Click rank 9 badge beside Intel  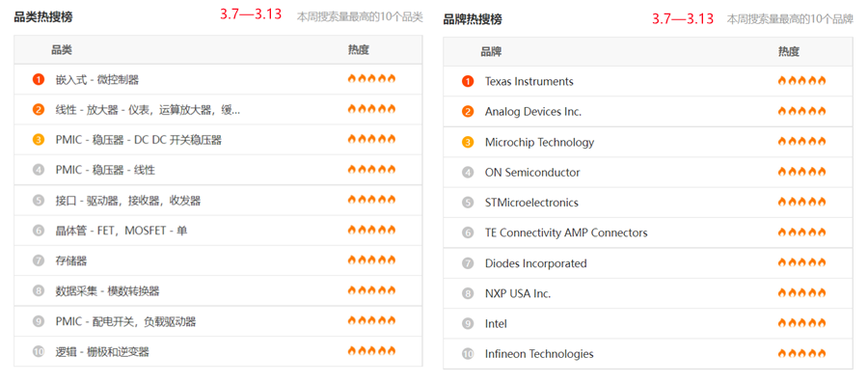468,324
